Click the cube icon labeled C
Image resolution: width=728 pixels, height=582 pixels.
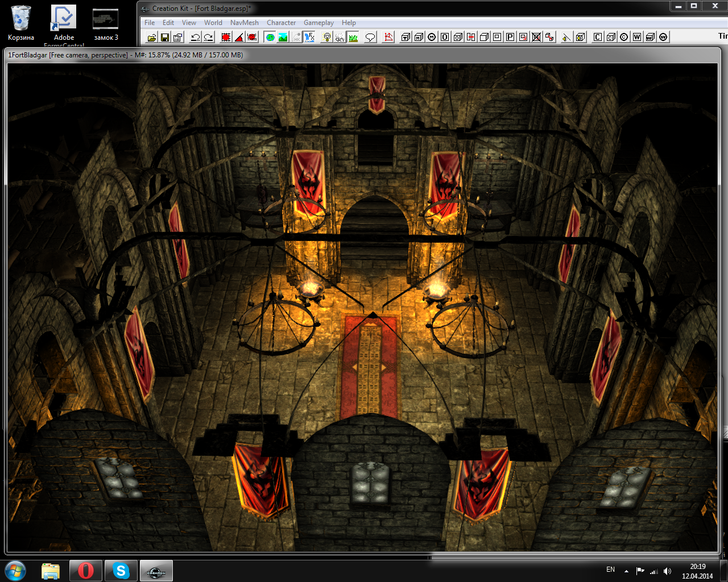(x=610, y=37)
